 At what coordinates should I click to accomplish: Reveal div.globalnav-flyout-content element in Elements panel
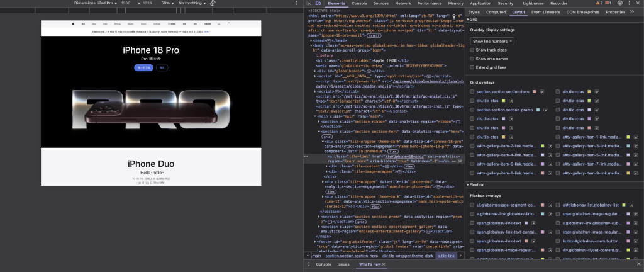coord(636,250)
